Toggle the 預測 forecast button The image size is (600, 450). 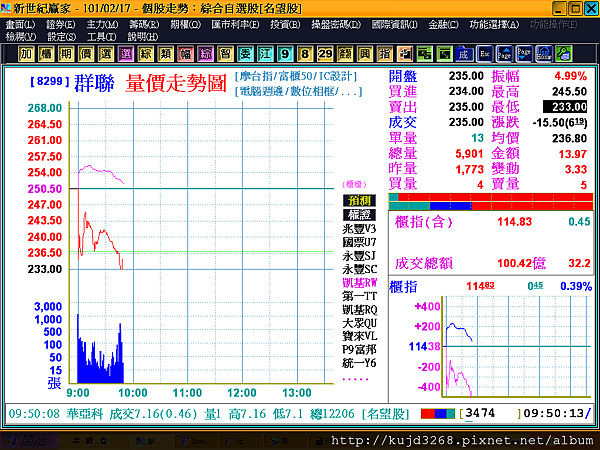[x=359, y=200]
